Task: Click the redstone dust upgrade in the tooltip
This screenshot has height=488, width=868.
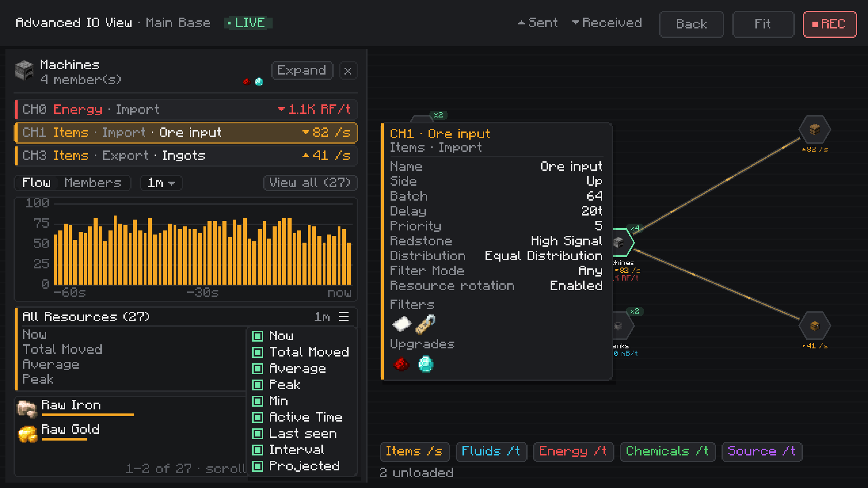Action: coord(401,364)
